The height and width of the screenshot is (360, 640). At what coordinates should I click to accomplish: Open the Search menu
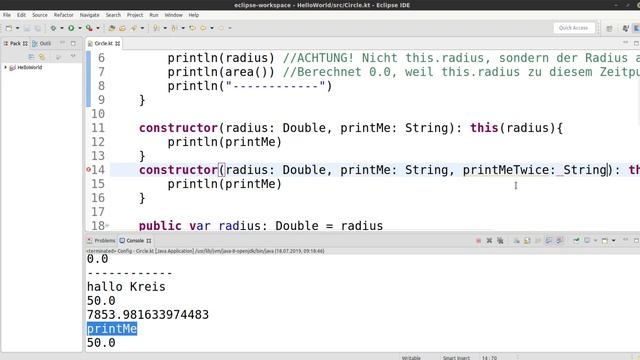coord(113,15)
